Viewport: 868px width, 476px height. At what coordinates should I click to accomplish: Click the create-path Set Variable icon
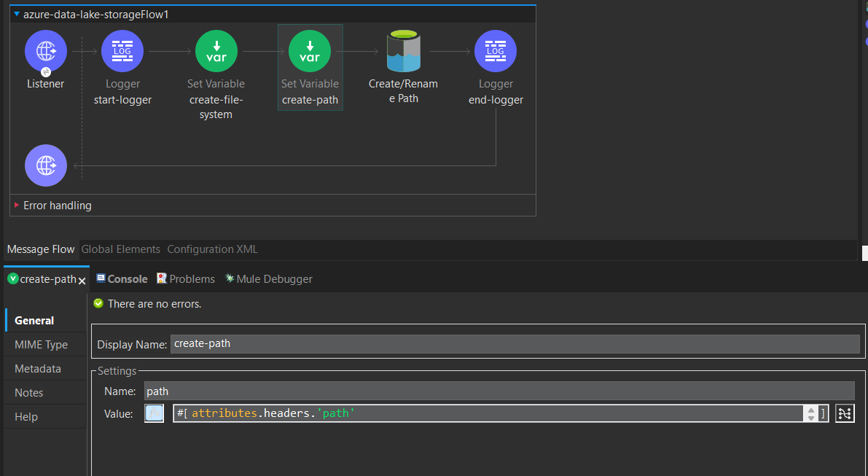point(310,51)
